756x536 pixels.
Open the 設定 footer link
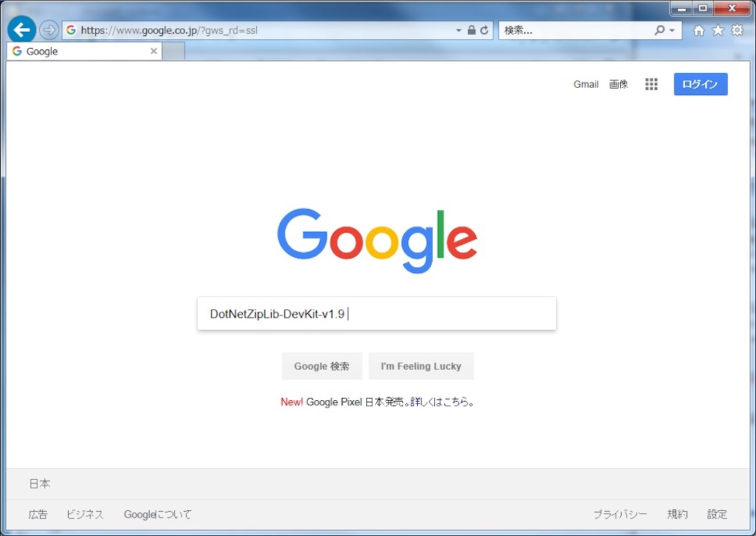[717, 515]
